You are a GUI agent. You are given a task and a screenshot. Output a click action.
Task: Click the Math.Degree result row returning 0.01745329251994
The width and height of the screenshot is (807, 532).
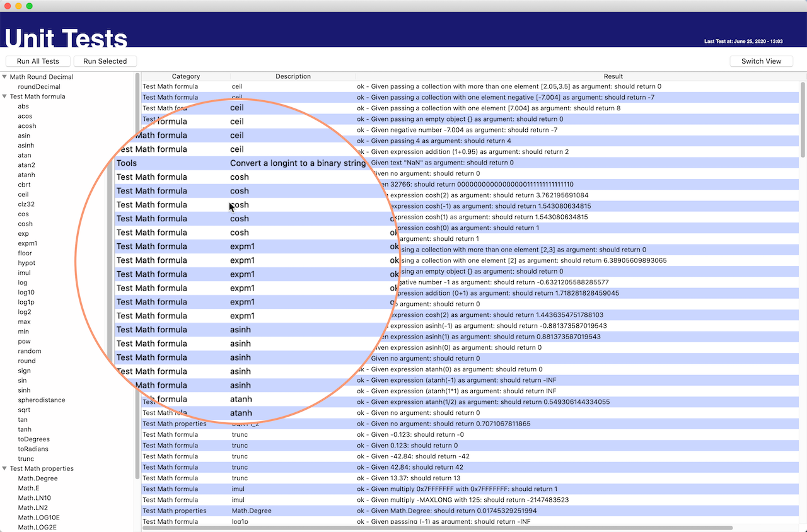(x=470, y=511)
